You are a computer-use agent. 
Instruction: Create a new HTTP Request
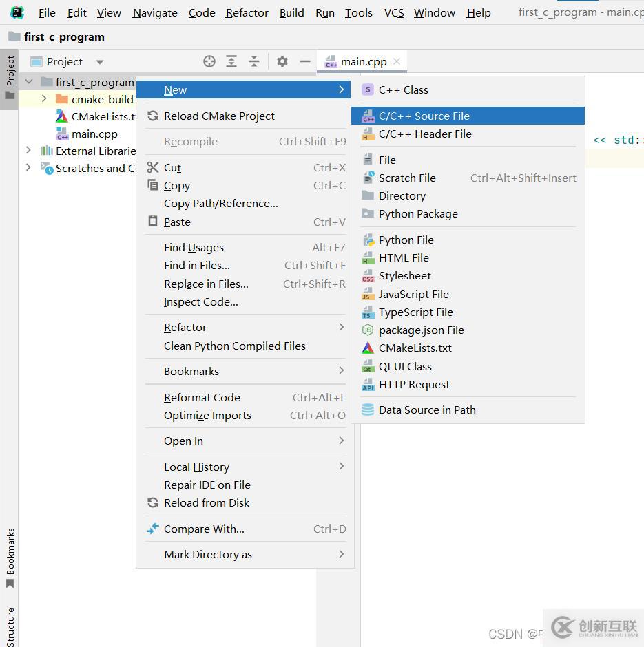point(468,384)
